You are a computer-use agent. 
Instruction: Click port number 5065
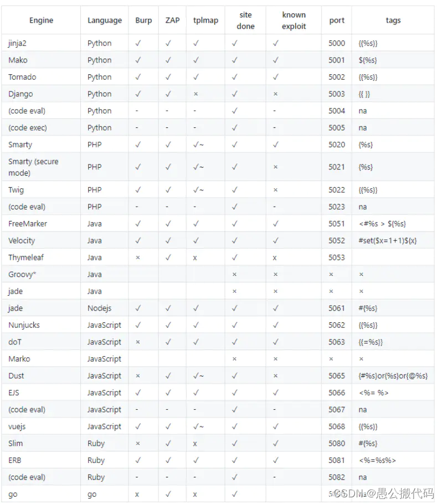coord(337,376)
